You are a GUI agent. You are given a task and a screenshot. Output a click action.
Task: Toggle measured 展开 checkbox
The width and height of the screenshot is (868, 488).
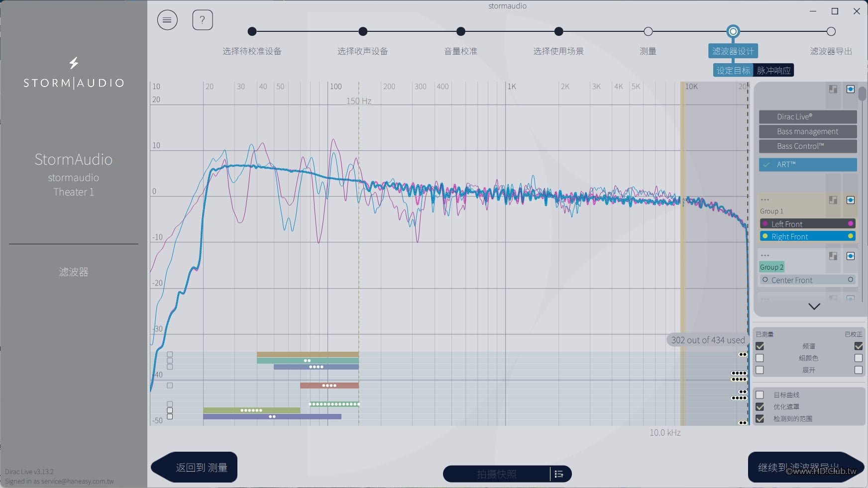tap(759, 370)
